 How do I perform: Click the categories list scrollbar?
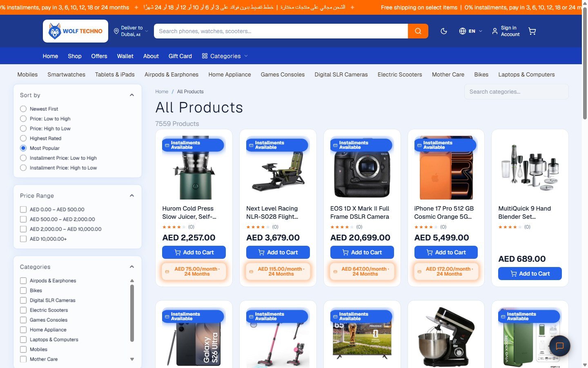click(132, 313)
